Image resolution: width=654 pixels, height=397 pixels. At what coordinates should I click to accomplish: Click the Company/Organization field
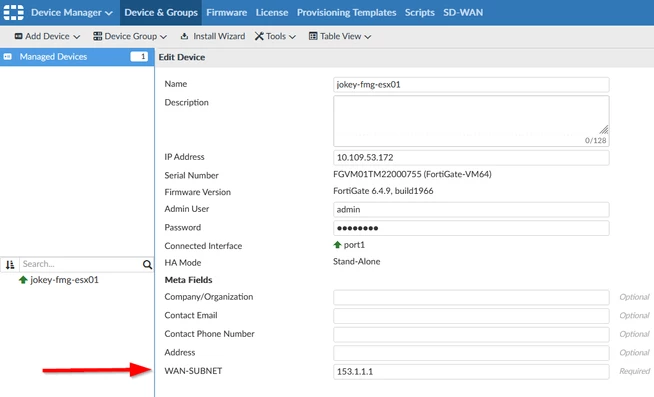click(x=471, y=297)
